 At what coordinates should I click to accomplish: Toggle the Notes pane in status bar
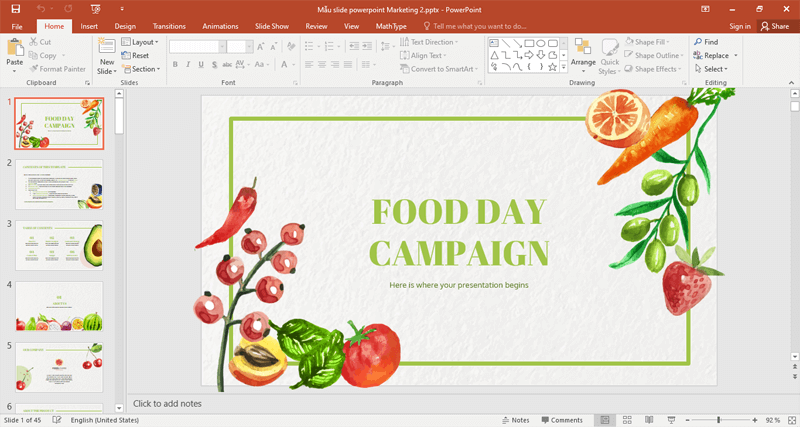(516, 420)
